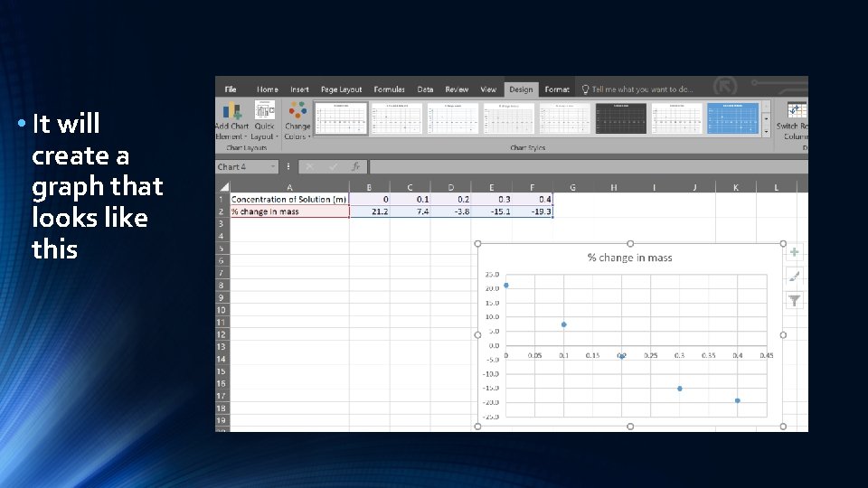Viewport: 868px width, 488px height.
Task: Click the chart title '% change in mass'
Action: [630, 258]
